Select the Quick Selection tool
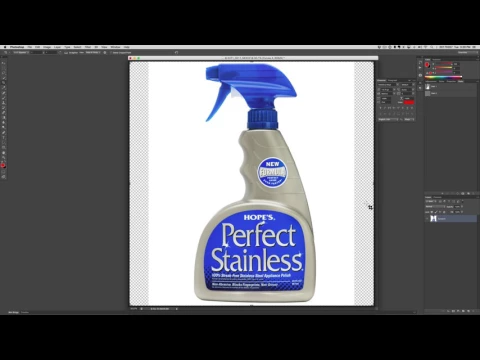This screenshot has width=480, height=360. (x=4, y=78)
